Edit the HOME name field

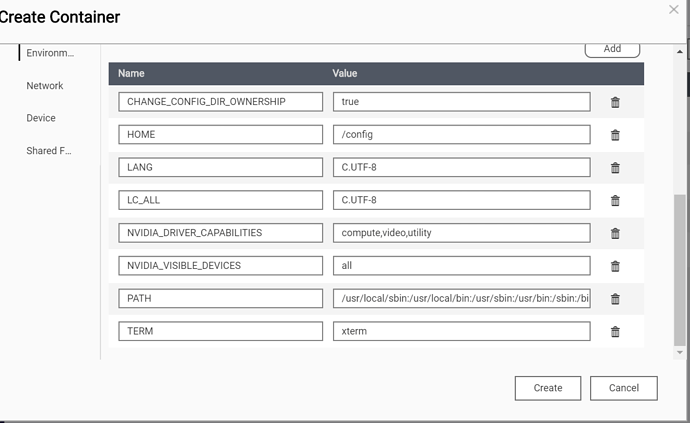[220, 134]
